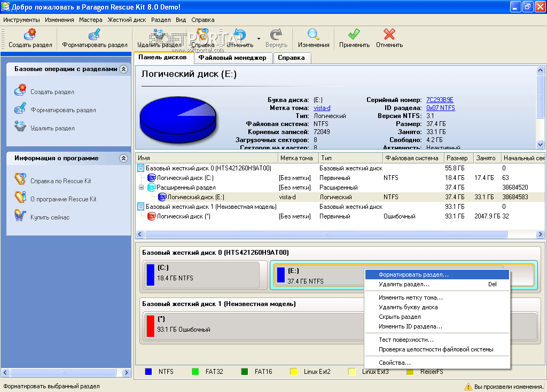Viewport: 547px width, 392px height.
Task: Click the Размер column header
Action: click(x=458, y=158)
